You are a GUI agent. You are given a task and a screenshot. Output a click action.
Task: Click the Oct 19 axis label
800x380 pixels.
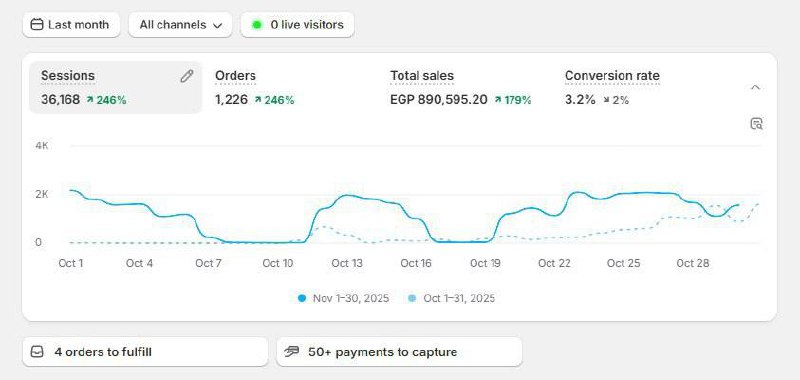click(485, 263)
